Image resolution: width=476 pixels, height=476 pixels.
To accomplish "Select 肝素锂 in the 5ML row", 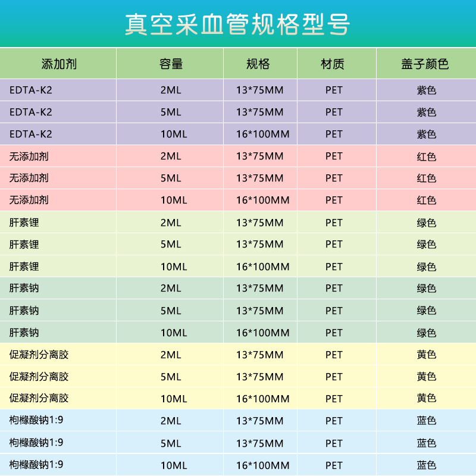I will point(24,245).
